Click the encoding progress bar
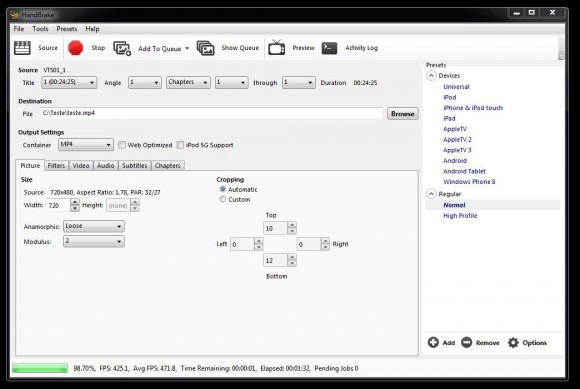The height and width of the screenshot is (389, 580). coord(40,368)
